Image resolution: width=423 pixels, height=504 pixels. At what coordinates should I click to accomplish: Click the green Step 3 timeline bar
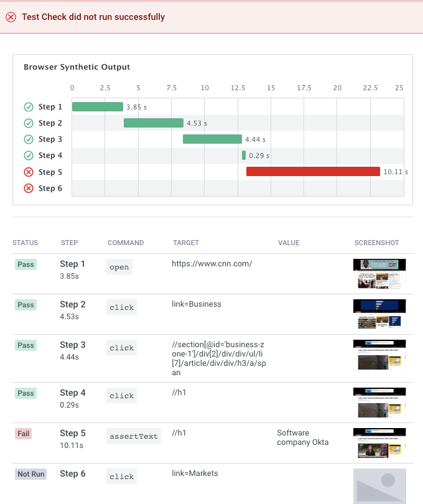coord(212,139)
